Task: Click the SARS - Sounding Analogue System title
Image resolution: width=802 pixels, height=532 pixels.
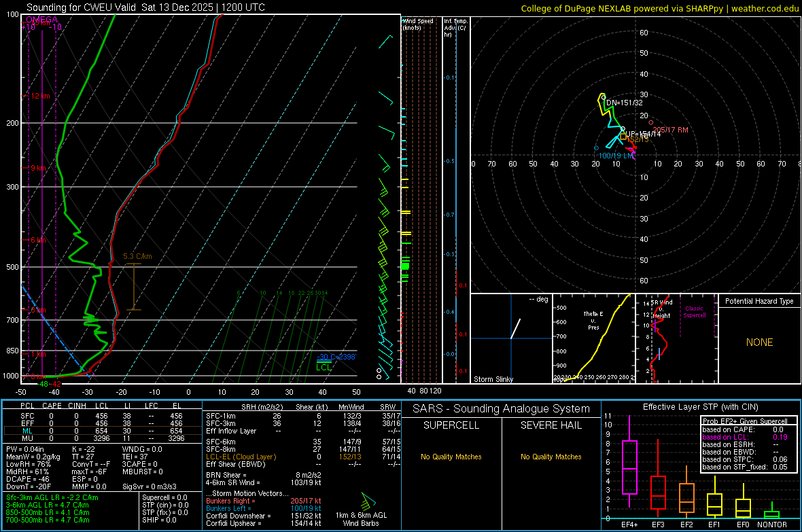Action: pos(502,409)
